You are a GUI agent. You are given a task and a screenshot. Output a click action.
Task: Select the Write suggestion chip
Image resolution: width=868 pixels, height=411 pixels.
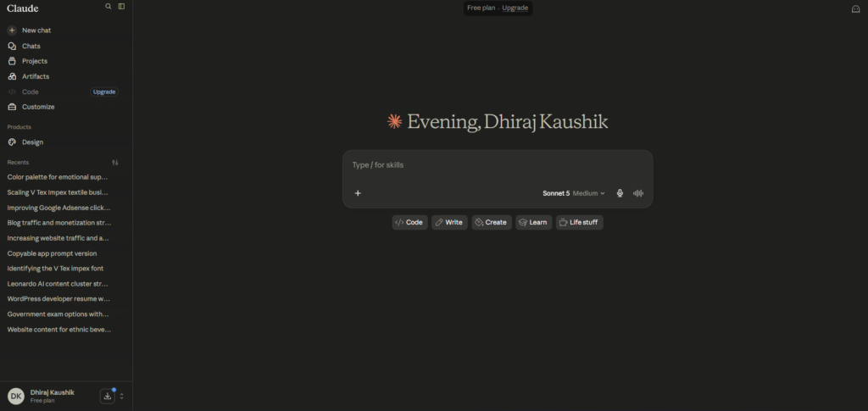tap(449, 222)
